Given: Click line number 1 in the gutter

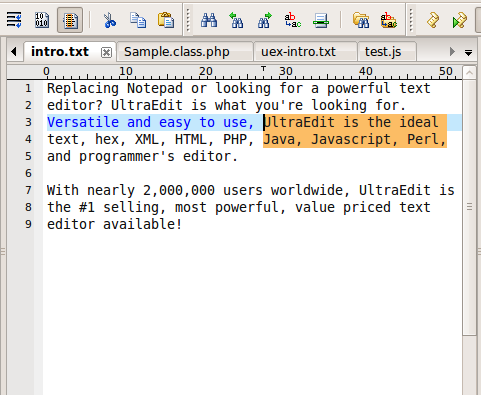Looking at the screenshot, I should point(28,88).
